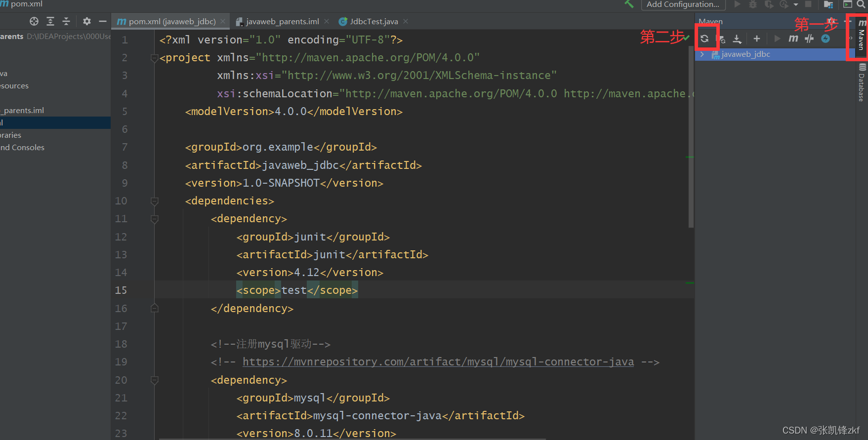Debug configuration bug icon
The height and width of the screenshot is (440, 868).
[x=753, y=4]
